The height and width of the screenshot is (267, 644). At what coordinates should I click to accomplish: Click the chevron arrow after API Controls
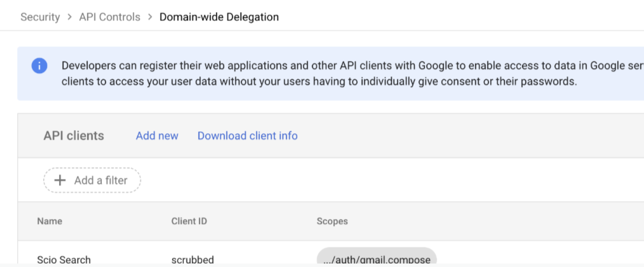pyautogui.click(x=150, y=17)
